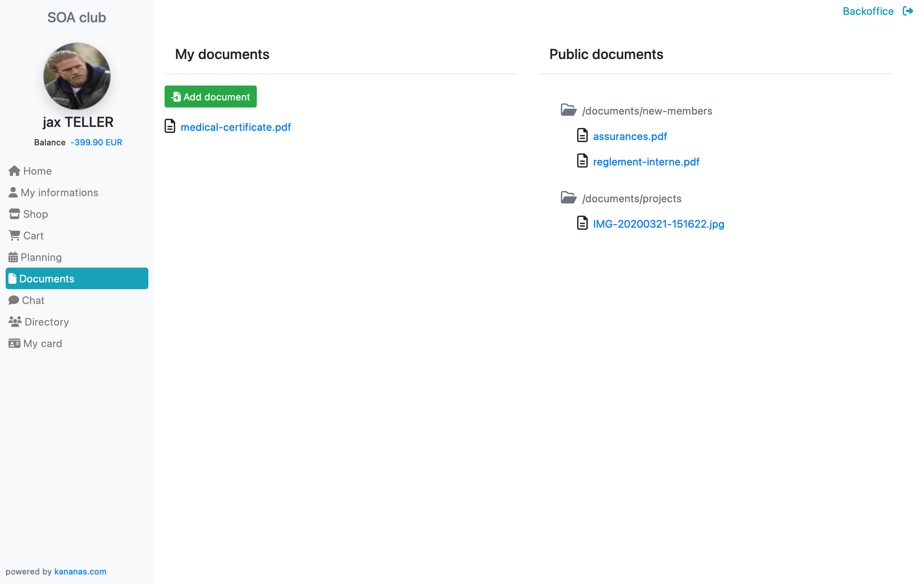Image resolution: width=924 pixels, height=584 pixels.
Task: Click the Directory group icon
Action: pos(15,321)
